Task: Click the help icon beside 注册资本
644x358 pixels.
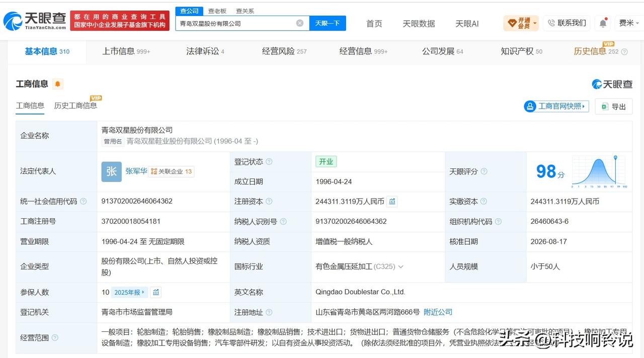Action: tap(269, 202)
